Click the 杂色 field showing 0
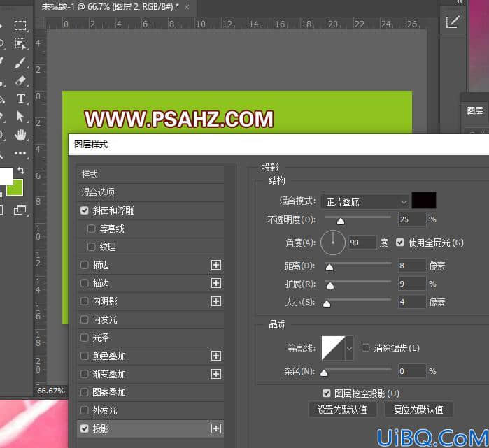The image size is (489, 448). click(x=412, y=370)
